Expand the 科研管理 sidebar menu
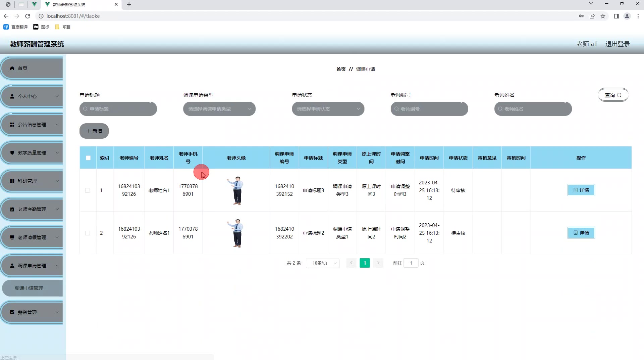The width and height of the screenshot is (644, 360). (32, 181)
